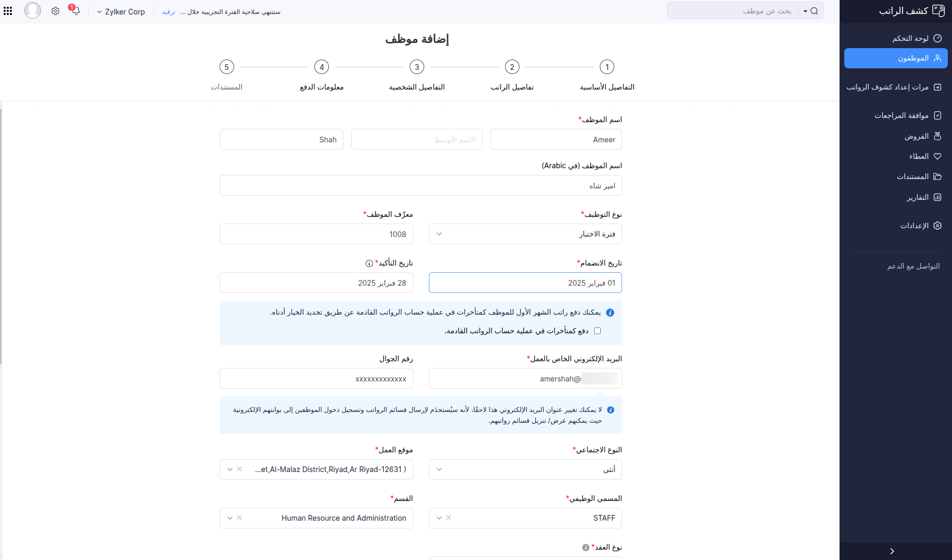Image resolution: width=952 pixels, height=560 pixels.
Task: Click the apps grid icon
Action: coord(8,10)
